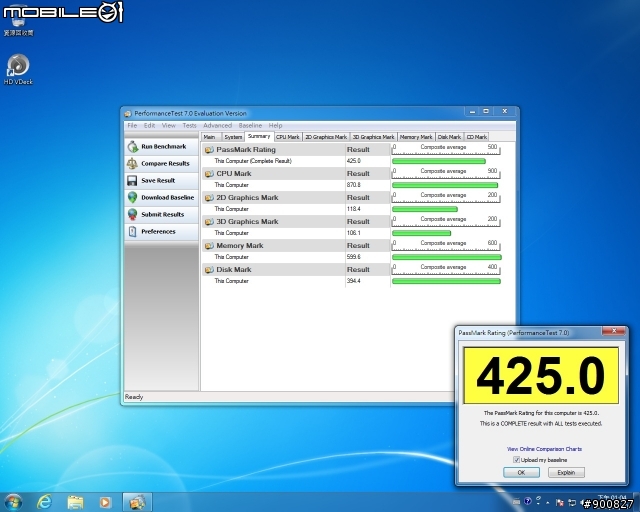Screen dimensions: 640x512
Task: Click the Run Benchmark text label
Action: coord(164,147)
